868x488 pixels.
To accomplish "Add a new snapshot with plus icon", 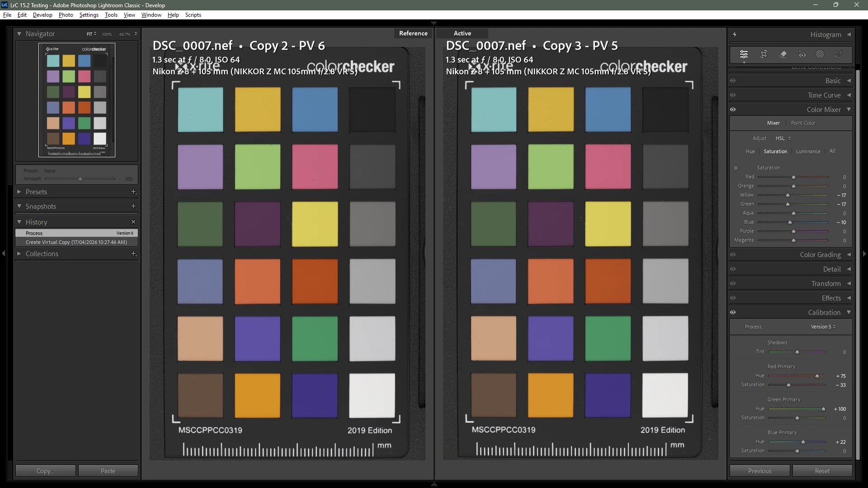I will (x=133, y=206).
